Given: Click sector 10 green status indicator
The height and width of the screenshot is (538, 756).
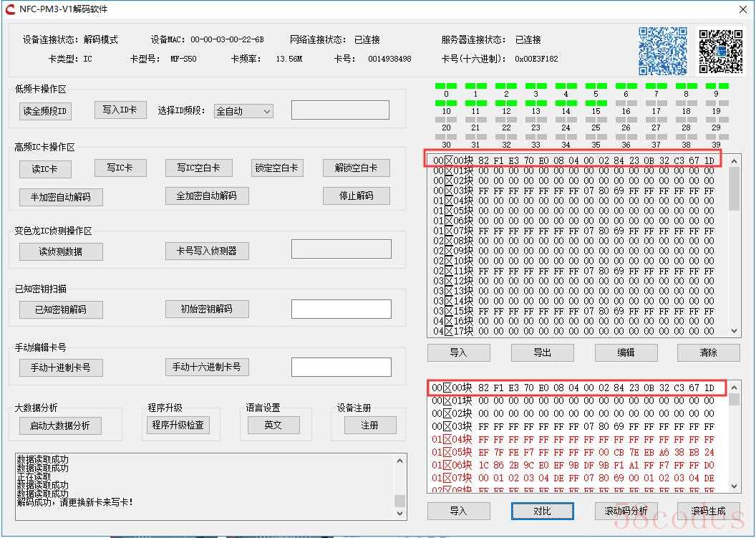Looking at the screenshot, I should [x=446, y=102].
